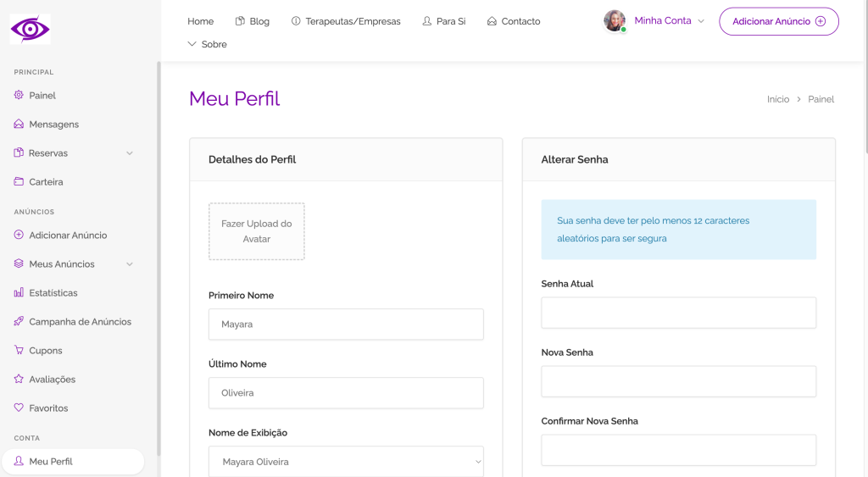
Task: Click the Mensagens envelope icon
Action: click(x=19, y=125)
